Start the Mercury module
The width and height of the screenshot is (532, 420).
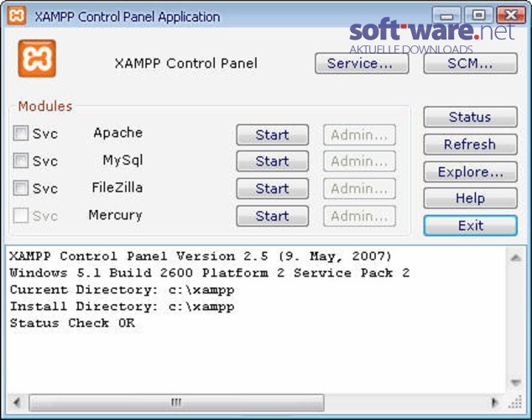273,216
